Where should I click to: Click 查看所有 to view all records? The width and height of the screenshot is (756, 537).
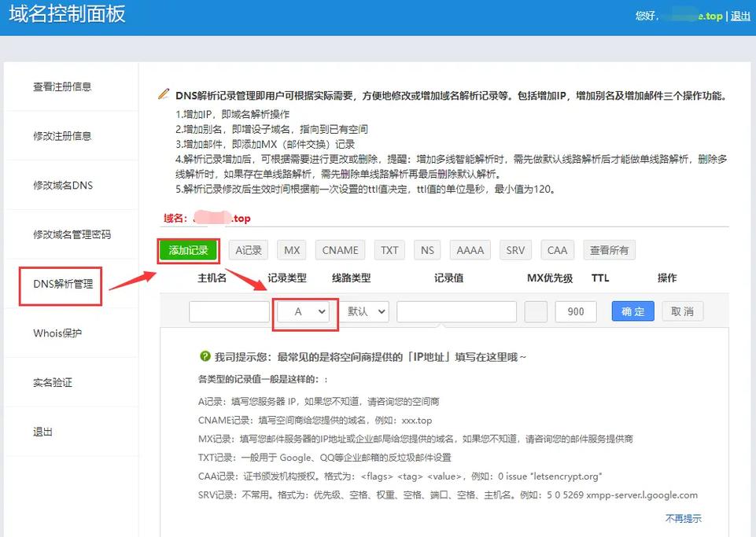tap(610, 249)
